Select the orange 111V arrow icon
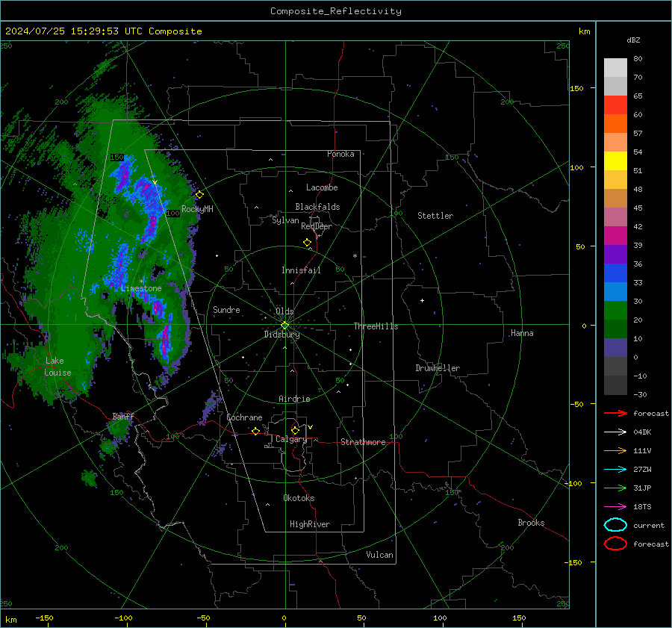Screen dimensions: 672x628 coord(615,450)
